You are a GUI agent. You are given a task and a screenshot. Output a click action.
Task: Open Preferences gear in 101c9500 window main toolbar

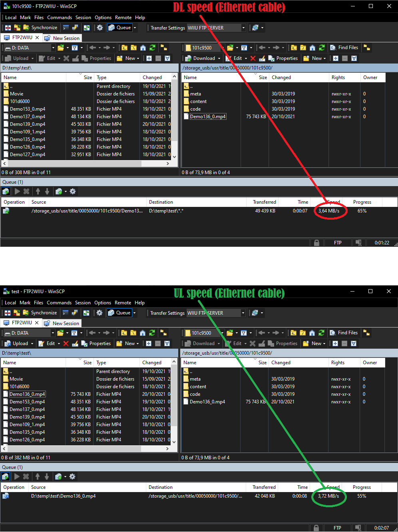[100, 28]
